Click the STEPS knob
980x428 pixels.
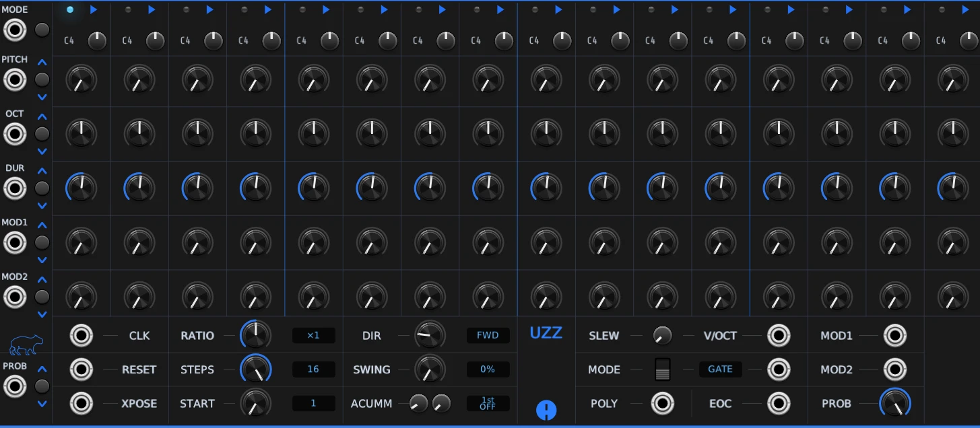tap(255, 369)
